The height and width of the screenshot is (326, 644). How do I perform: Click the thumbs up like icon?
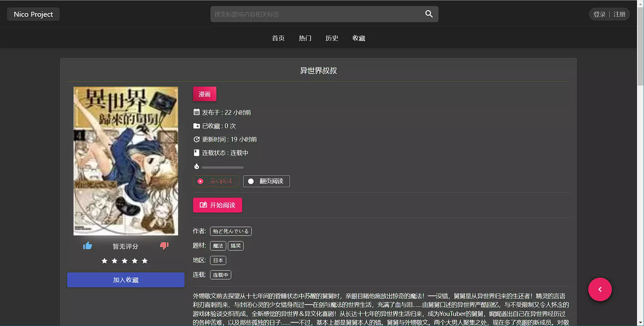coord(88,246)
